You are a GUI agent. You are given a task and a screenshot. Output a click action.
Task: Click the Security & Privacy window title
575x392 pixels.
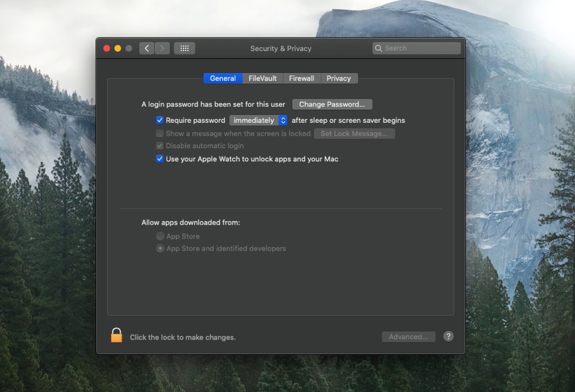[x=281, y=48]
